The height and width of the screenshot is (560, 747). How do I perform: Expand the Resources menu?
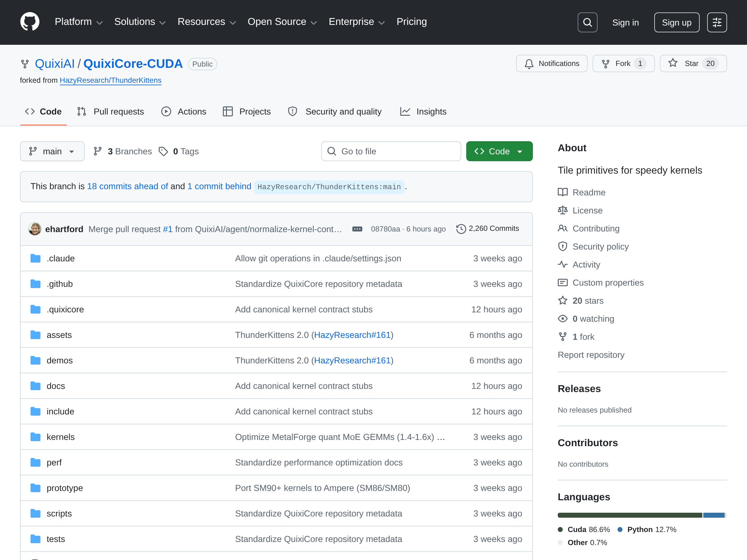206,22
